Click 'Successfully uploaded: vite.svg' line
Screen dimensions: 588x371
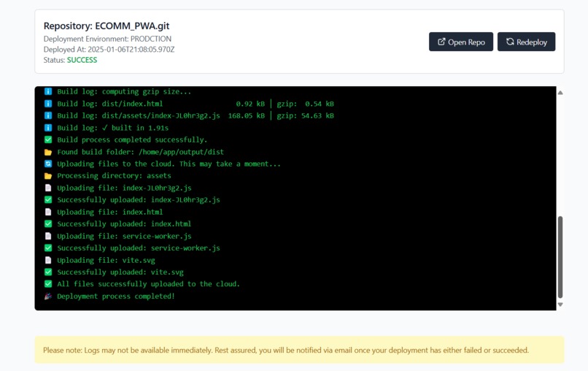(x=120, y=272)
